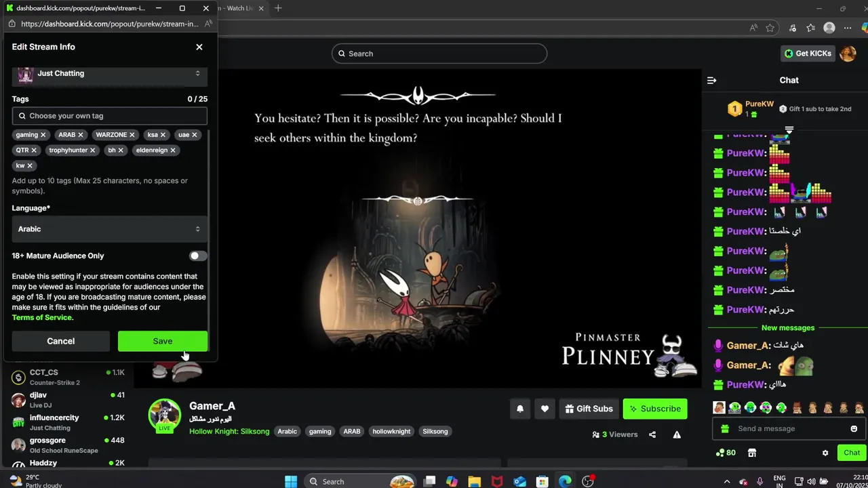Open CCT_CS channel in sidebar
This screenshot has width=868, height=488.
pos(68,377)
